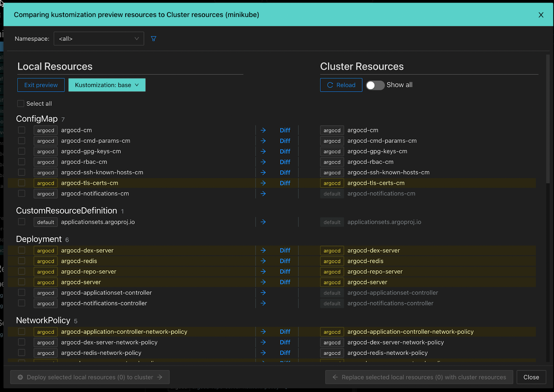Check the argocd-tls-certs-cm checkbox
The width and height of the screenshot is (554, 392).
[x=21, y=183]
